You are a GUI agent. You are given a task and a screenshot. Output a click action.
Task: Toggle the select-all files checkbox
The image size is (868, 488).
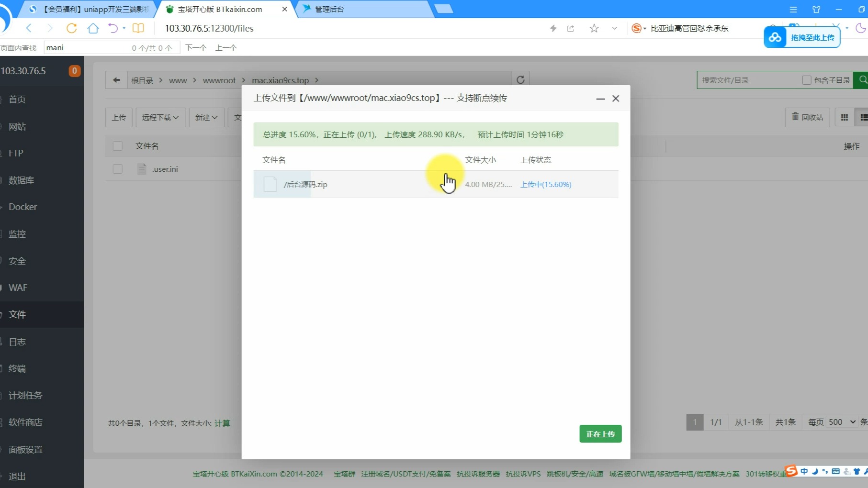[118, 146]
